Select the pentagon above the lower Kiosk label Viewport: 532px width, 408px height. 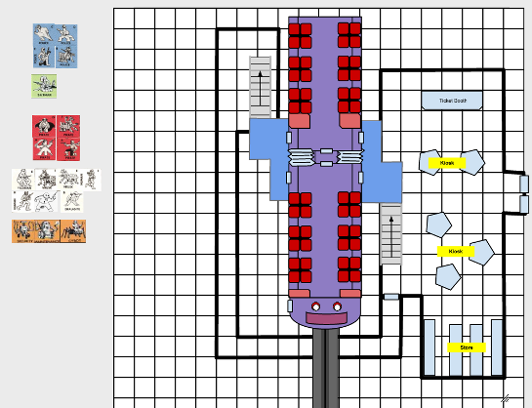tap(438, 224)
